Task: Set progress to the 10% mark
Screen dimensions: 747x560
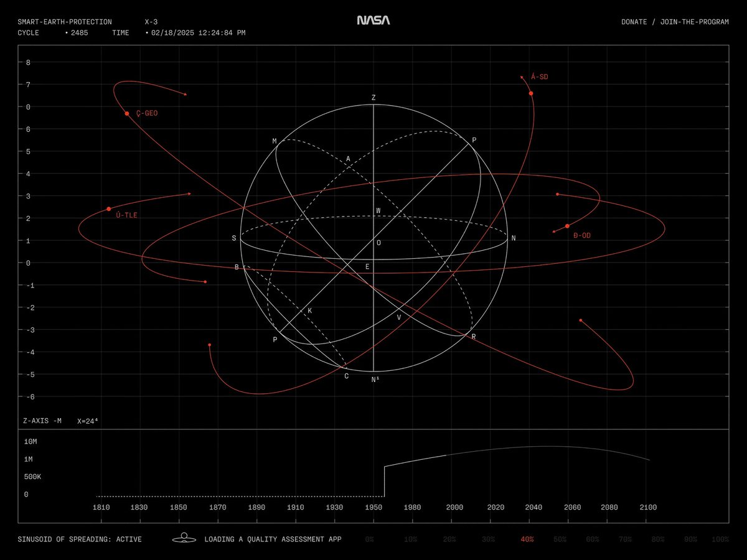Action: point(410,539)
